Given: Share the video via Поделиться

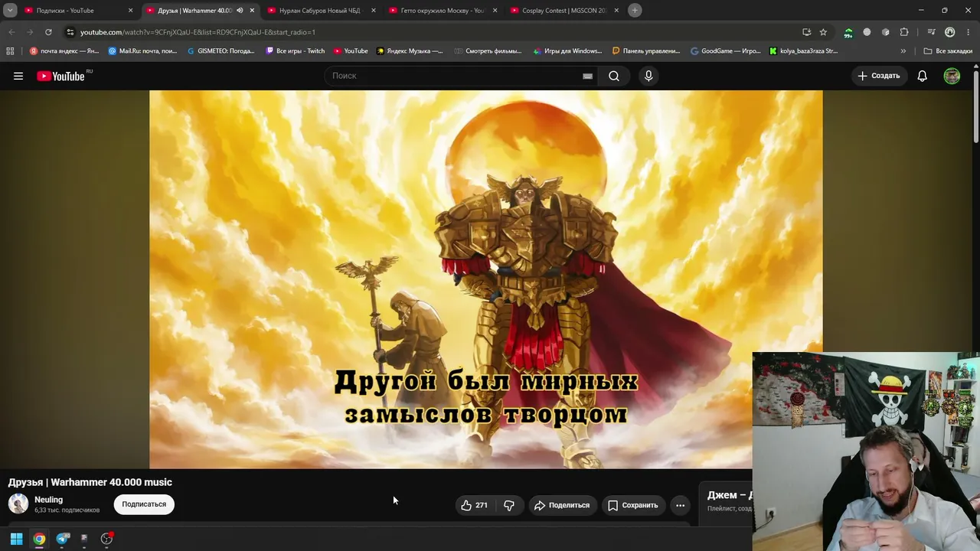Looking at the screenshot, I should point(562,505).
